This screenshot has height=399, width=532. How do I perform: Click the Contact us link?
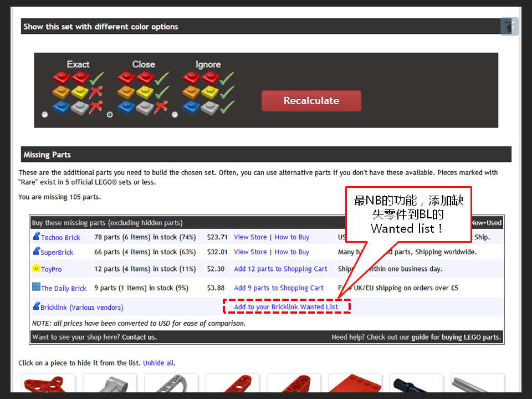(x=139, y=337)
